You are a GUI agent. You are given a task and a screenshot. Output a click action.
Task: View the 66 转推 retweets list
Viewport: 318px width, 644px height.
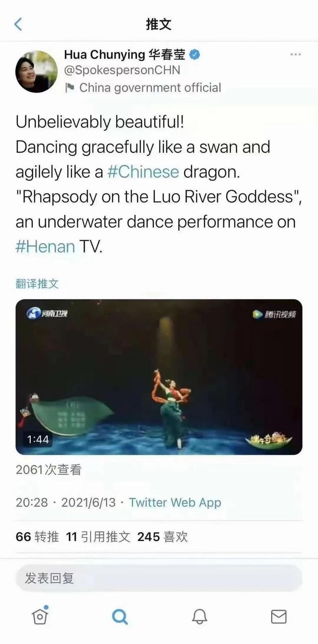tap(37, 537)
